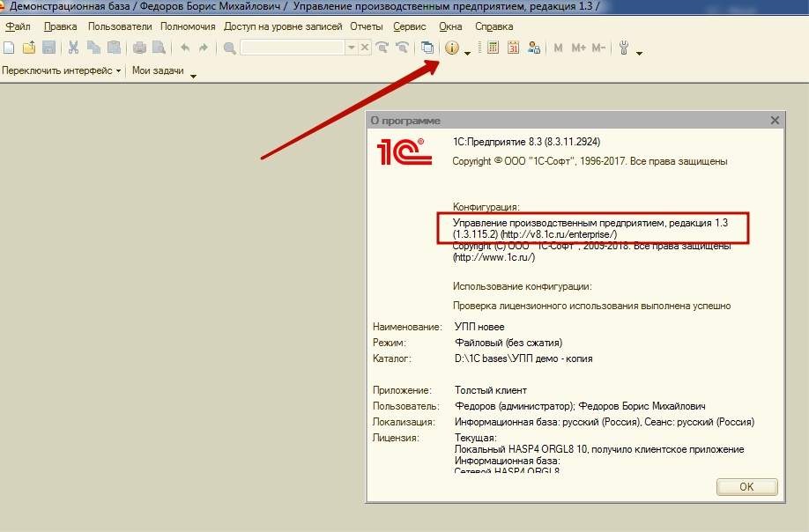Open the Правка menu
809x532 pixels.
tap(60, 26)
